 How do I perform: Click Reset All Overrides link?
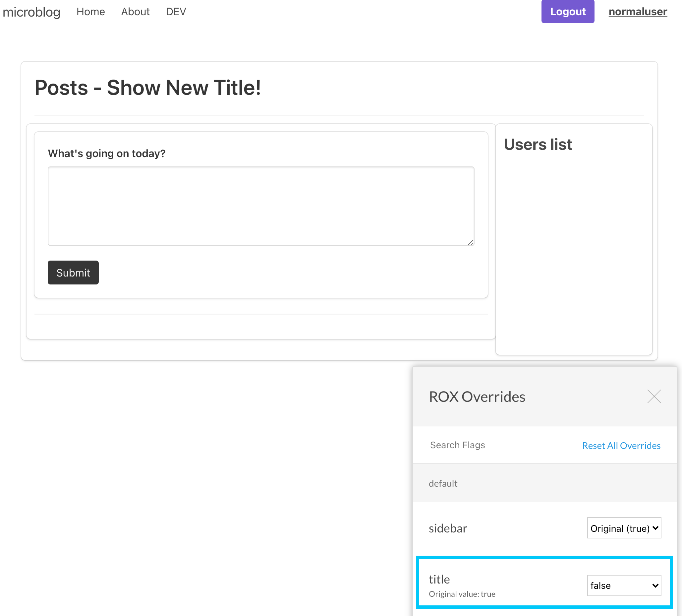[x=621, y=445]
